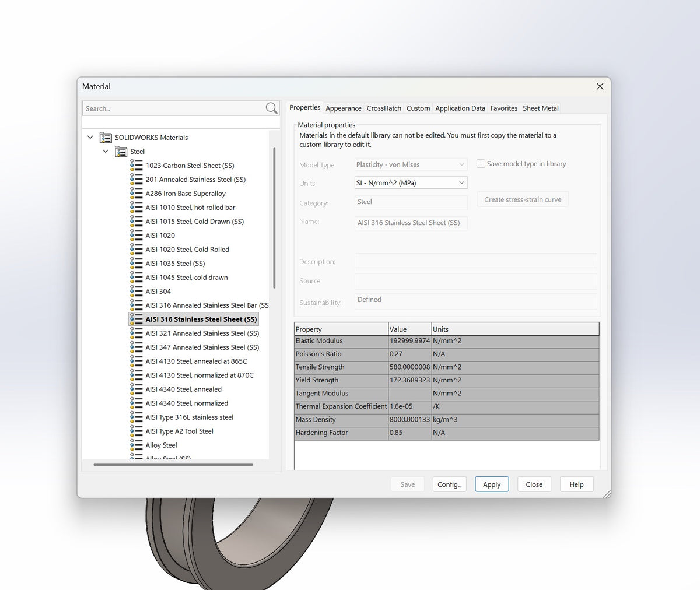This screenshot has height=590, width=700.
Task: Collapse the Steel category node
Action: coord(106,152)
